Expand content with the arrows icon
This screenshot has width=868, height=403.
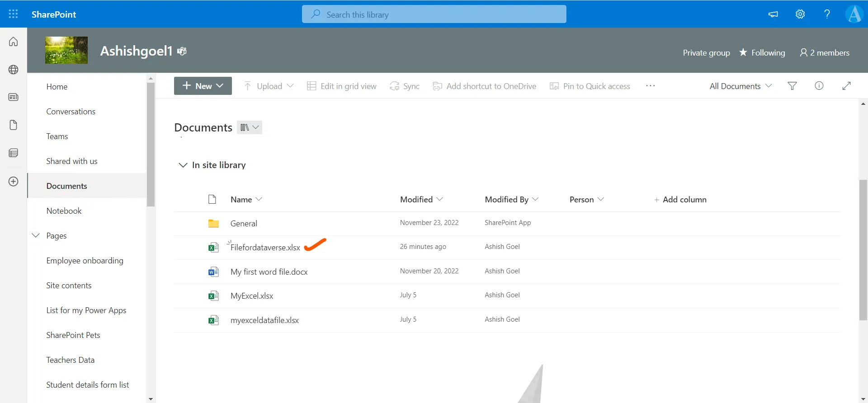pyautogui.click(x=847, y=86)
